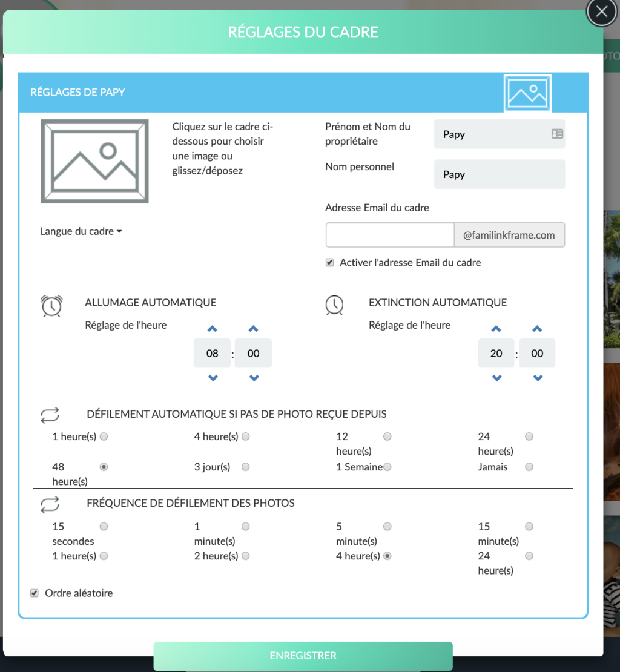Decrease the auto-on minutes with down arrow
Viewport: 620px width, 672px height.
click(254, 378)
